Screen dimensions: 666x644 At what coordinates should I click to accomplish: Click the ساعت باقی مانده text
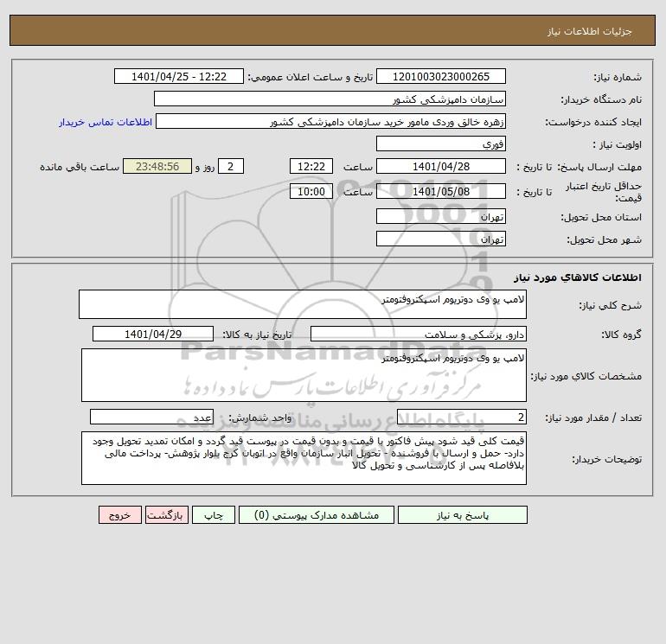coord(80,167)
